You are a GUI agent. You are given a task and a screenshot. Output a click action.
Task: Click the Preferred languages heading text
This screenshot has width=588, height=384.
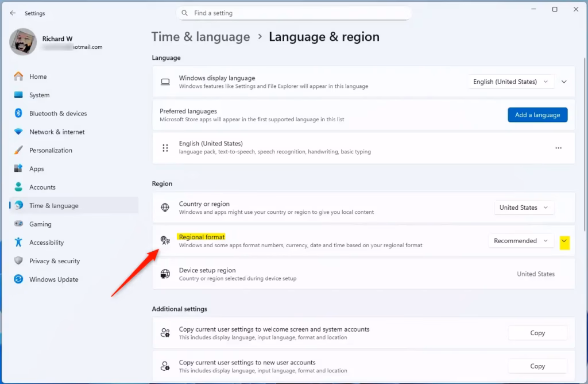188,111
